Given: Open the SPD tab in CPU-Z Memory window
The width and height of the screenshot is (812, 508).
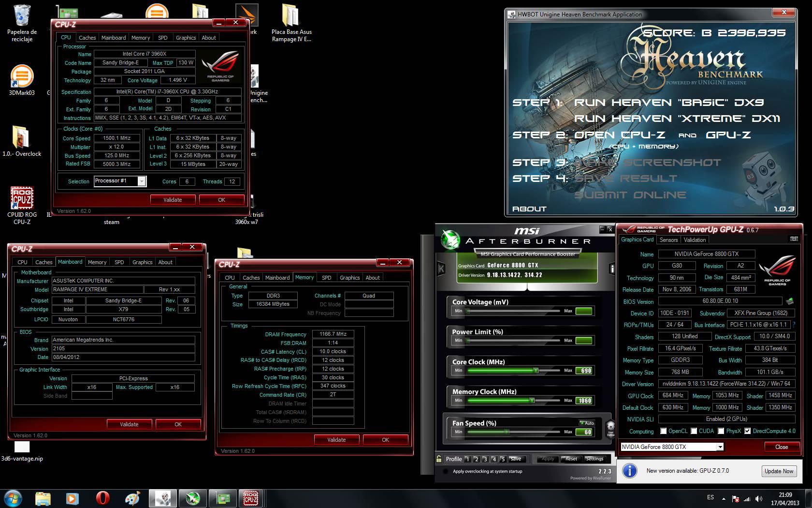Looking at the screenshot, I should (327, 277).
